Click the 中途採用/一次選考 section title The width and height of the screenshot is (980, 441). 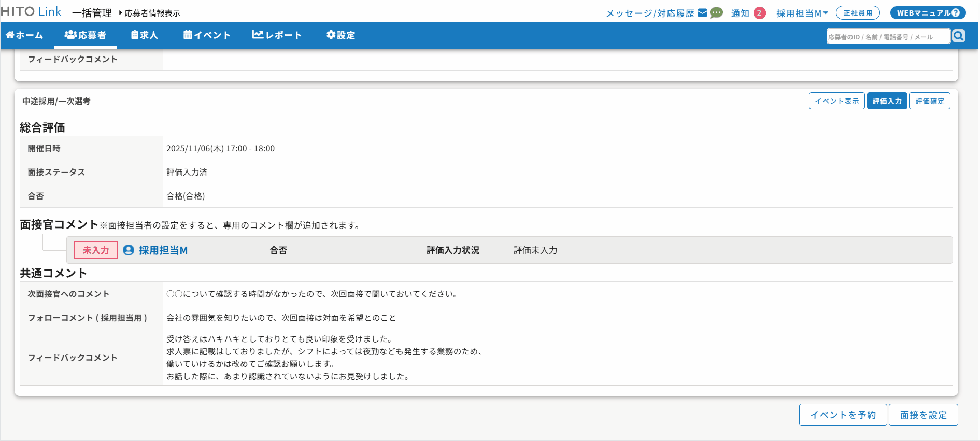(56, 101)
